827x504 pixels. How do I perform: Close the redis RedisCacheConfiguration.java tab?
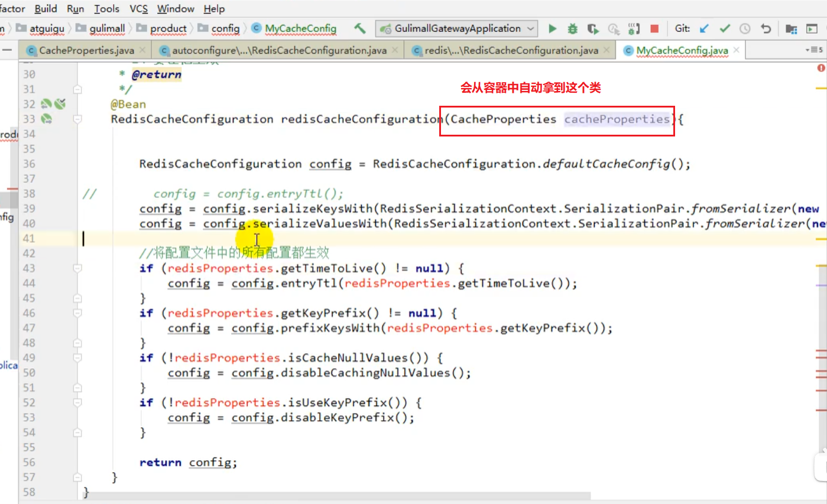pos(606,51)
